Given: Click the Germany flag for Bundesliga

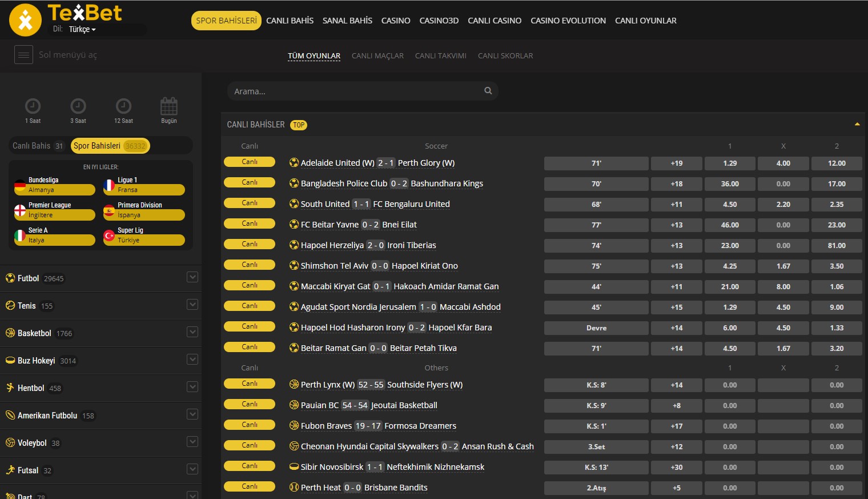Looking at the screenshot, I should pos(20,185).
